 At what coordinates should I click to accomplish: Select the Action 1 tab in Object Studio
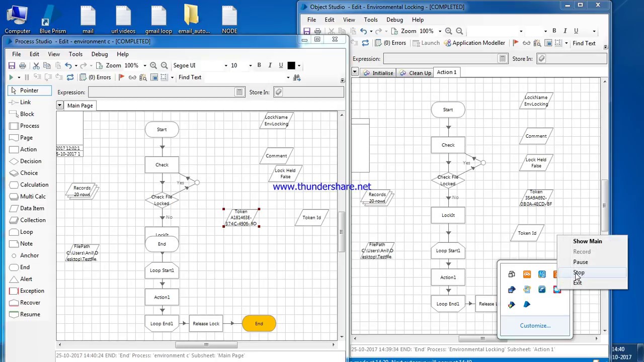click(447, 72)
